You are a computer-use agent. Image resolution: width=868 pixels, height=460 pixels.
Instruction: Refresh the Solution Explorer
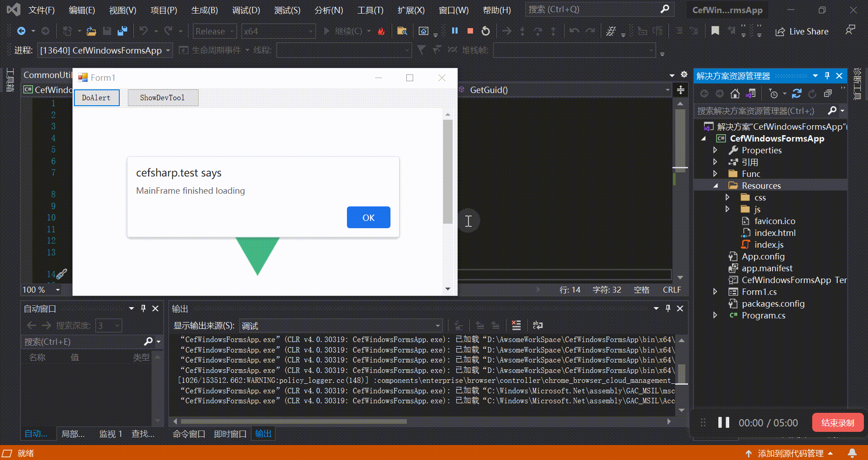[797, 94]
